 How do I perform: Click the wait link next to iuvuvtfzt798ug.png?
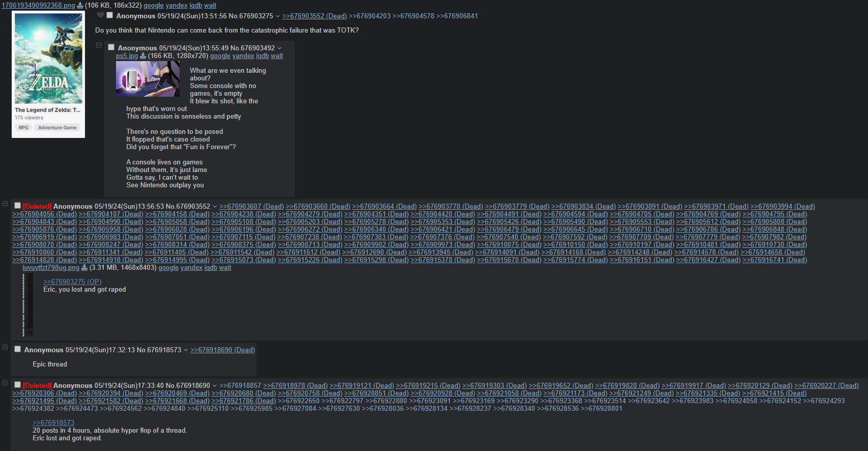225,268
